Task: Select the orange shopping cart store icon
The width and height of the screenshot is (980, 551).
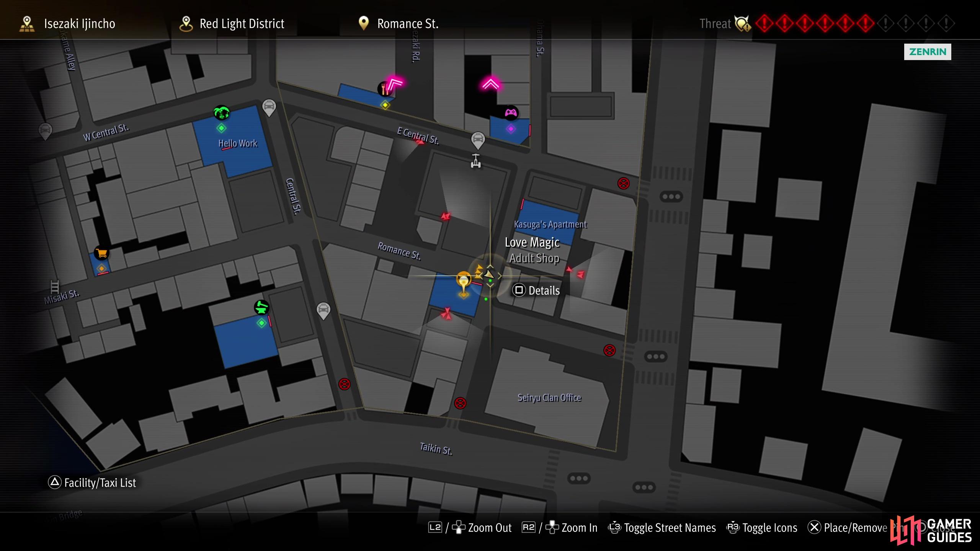Action: click(101, 253)
